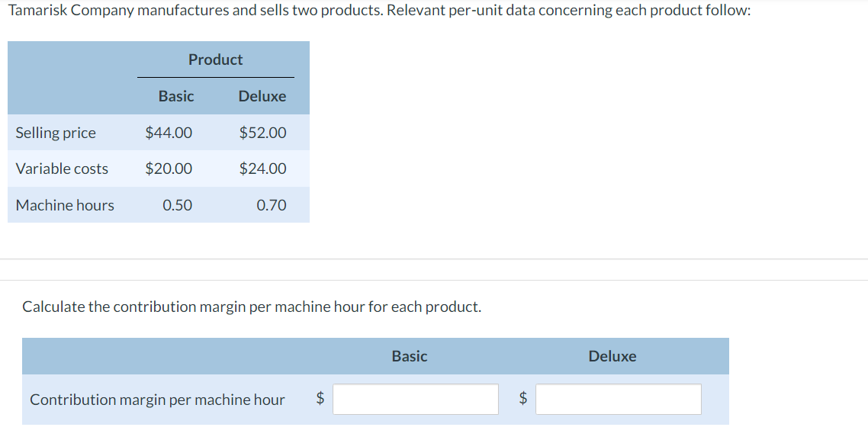Click the Calculate the contribution margin instruction text
The image size is (868, 440).
(x=252, y=307)
